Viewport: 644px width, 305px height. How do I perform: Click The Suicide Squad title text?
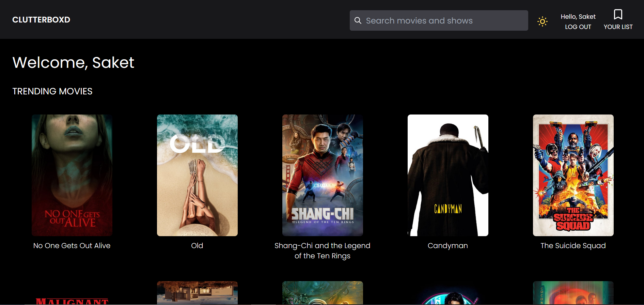pyautogui.click(x=573, y=246)
